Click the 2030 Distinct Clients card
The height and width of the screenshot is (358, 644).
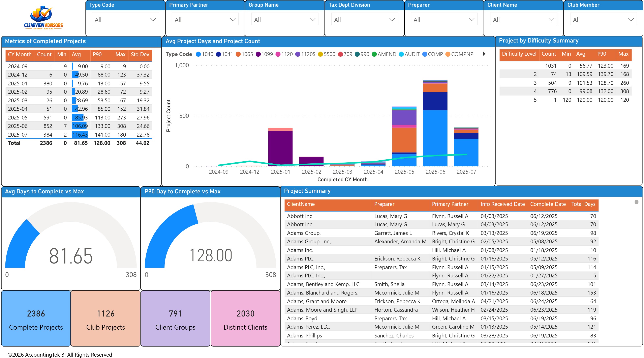[x=245, y=319]
